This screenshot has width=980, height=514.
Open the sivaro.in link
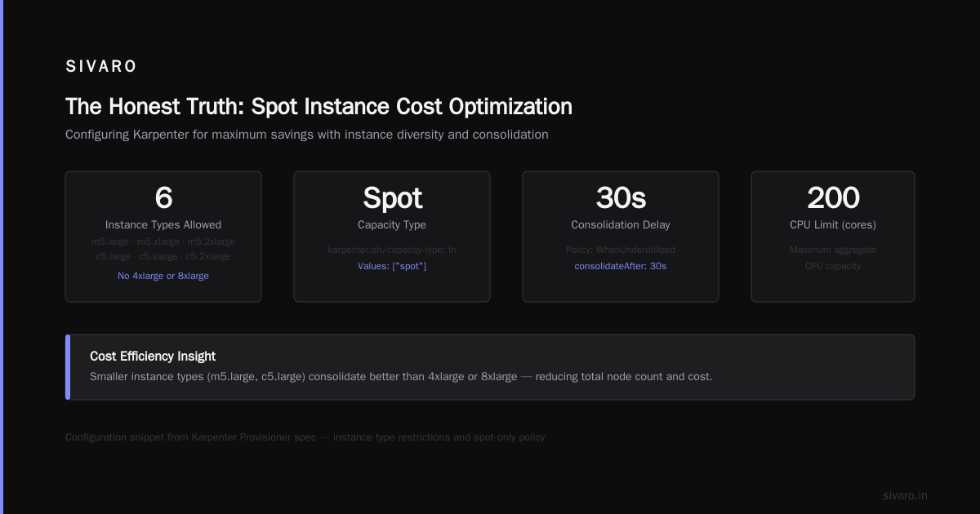[905, 495]
